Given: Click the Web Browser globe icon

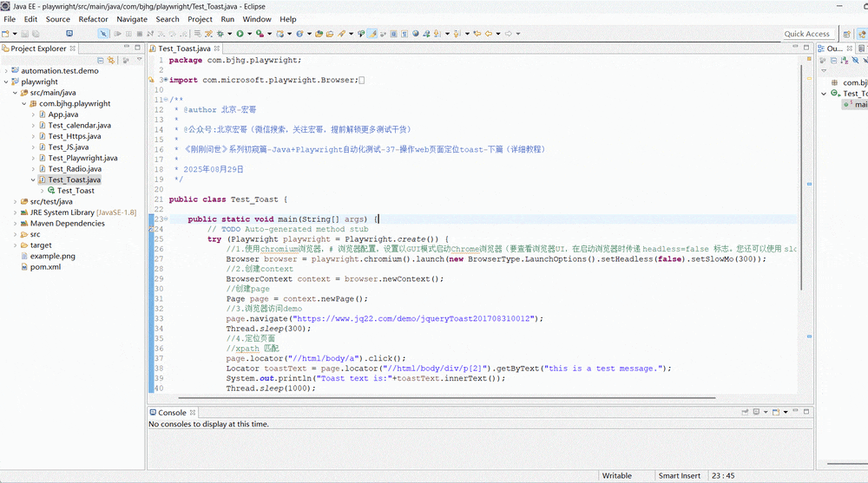Looking at the screenshot, I should (415, 34).
